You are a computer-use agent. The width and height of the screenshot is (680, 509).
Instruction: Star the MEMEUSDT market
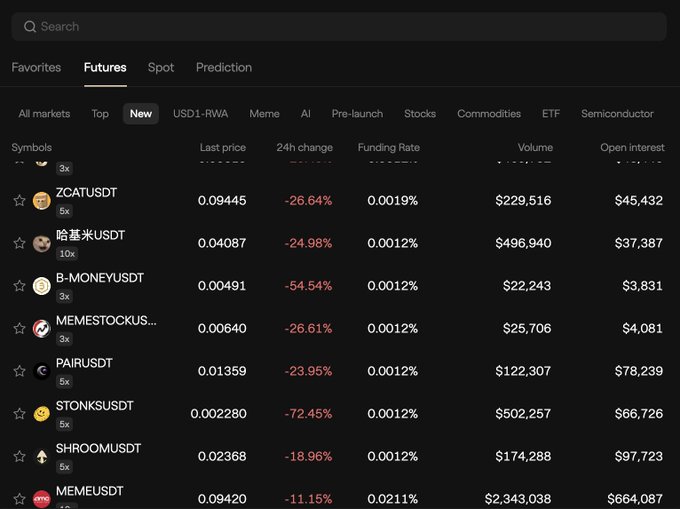(19, 499)
